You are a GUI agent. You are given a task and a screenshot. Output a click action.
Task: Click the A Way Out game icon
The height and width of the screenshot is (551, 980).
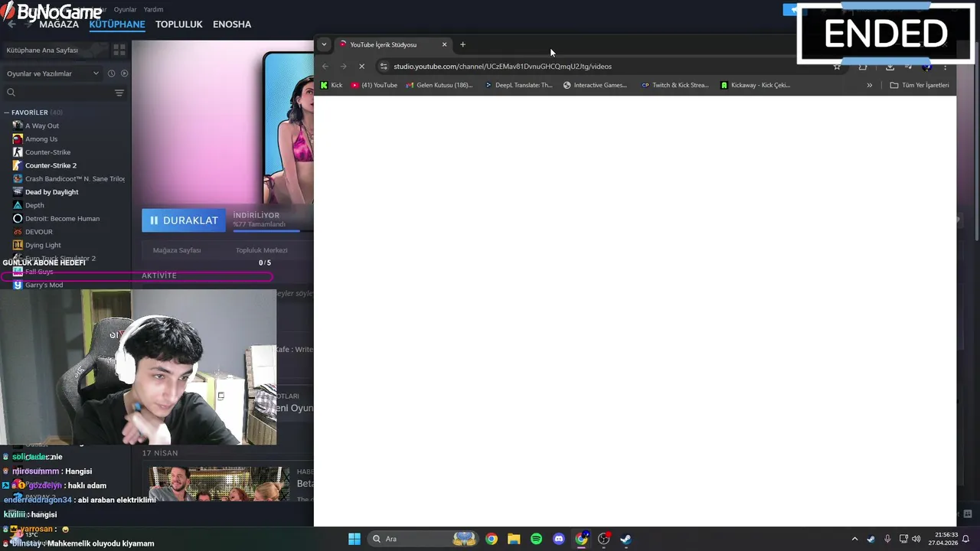point(18,126)
